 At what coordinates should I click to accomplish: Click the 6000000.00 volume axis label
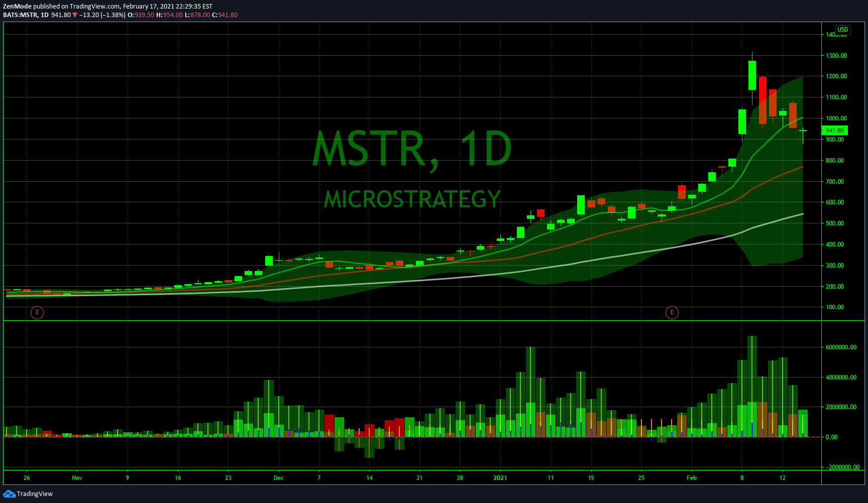[841, 347]
